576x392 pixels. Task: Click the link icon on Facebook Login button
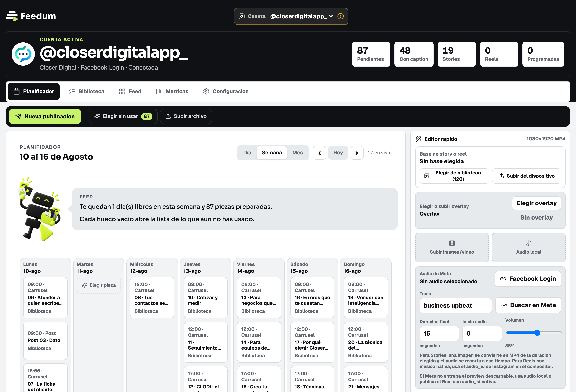[x=503, y=279]
